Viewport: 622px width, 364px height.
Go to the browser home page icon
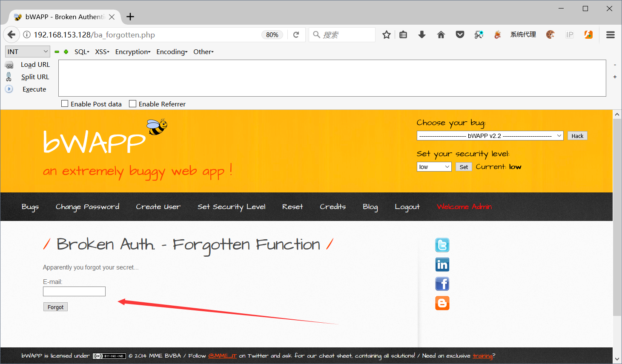(441, 35)
